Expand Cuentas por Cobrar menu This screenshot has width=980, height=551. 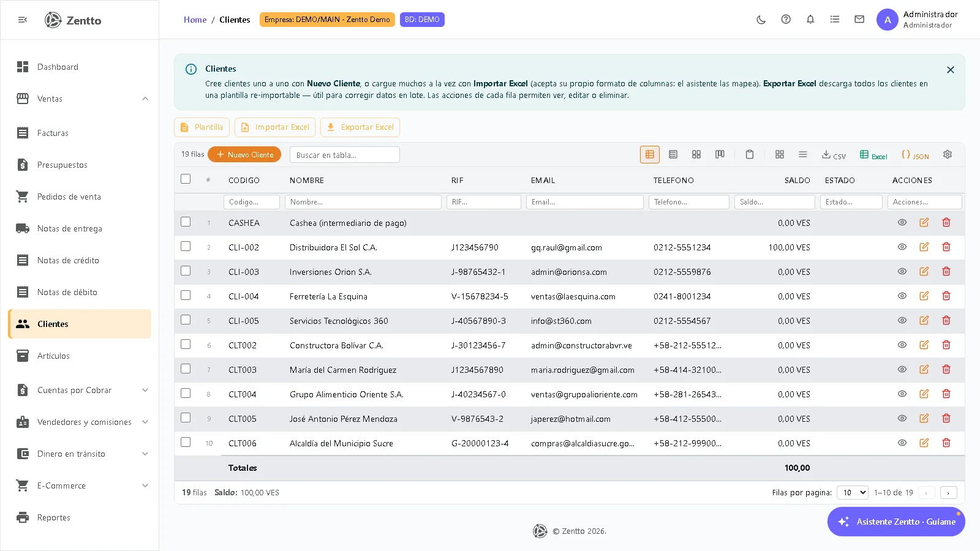click(145, 390)
